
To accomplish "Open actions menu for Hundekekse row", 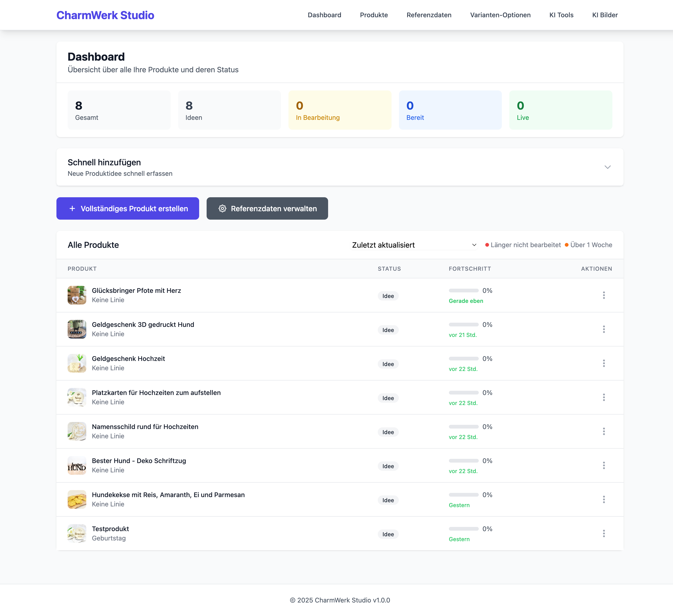I will click(x=604, y=500).
